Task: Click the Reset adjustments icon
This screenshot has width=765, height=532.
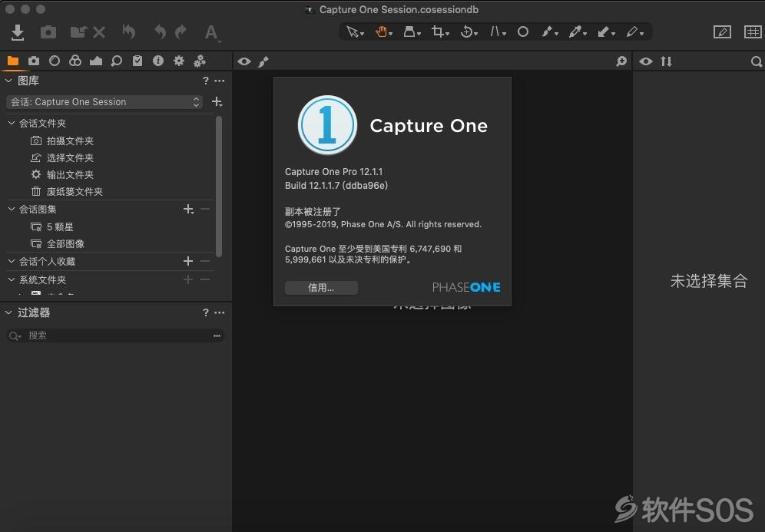Action: pos(129,32)
